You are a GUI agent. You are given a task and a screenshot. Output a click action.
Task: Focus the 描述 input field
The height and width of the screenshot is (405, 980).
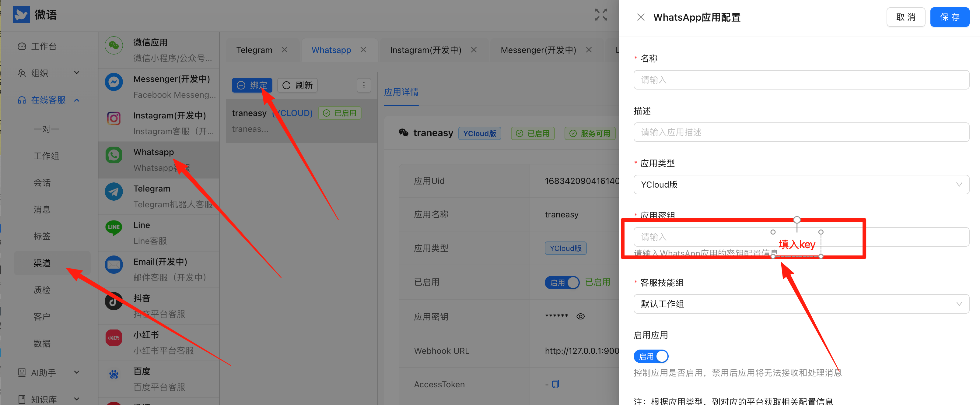point(801,132)
